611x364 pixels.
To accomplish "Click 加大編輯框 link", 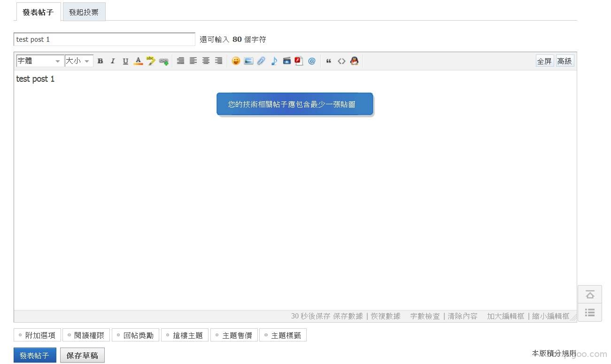I will click(x=505, y=316).
